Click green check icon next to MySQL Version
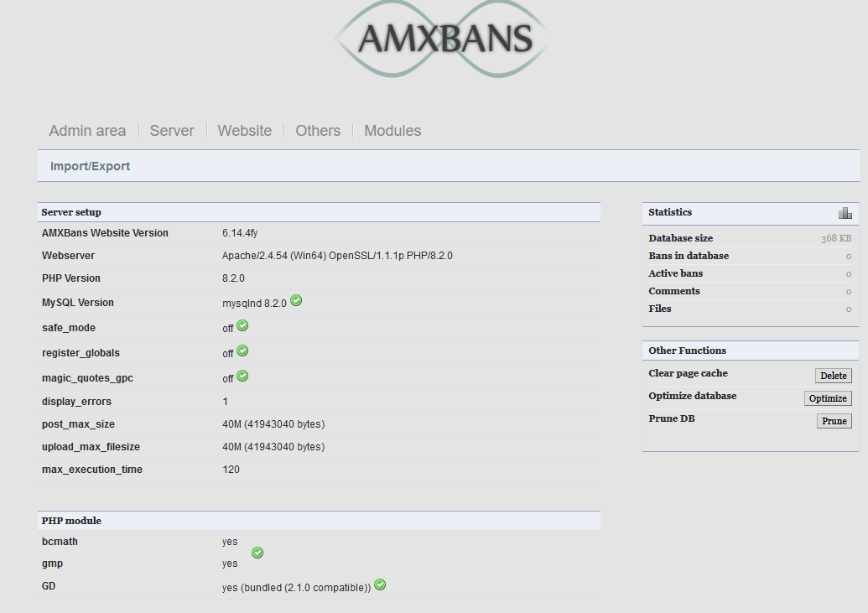 [x=296, y=300]
